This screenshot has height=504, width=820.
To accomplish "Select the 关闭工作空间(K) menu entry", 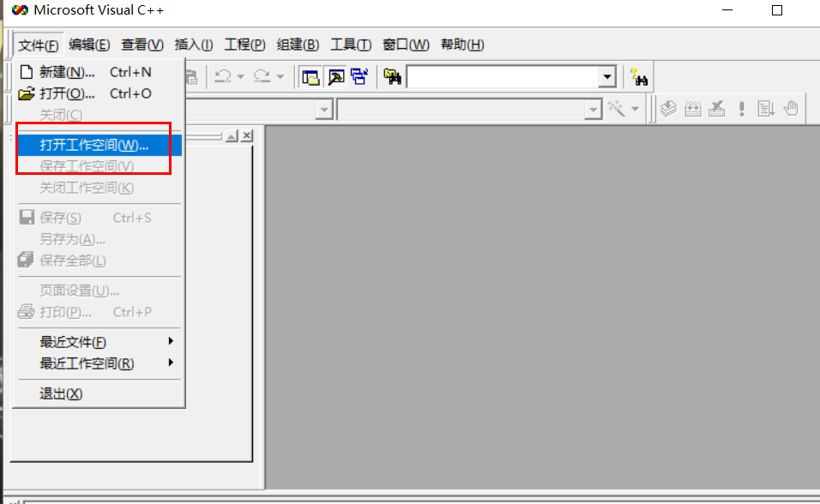I will 99,188.
